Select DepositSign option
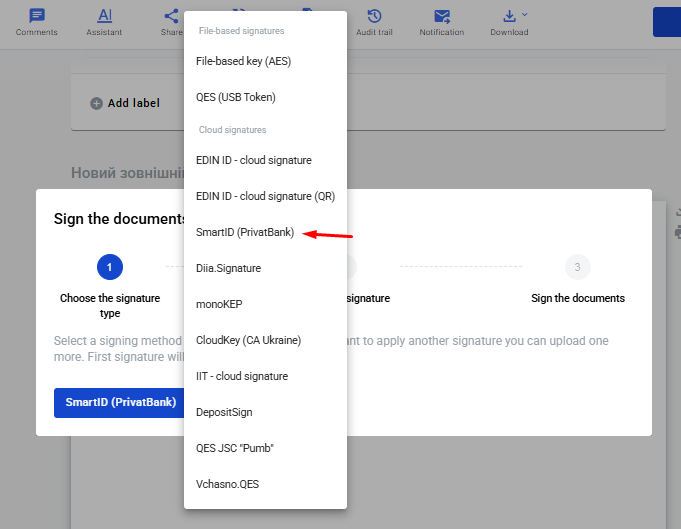681x529 pixels. pyautogui.click(x=265, y=412)
